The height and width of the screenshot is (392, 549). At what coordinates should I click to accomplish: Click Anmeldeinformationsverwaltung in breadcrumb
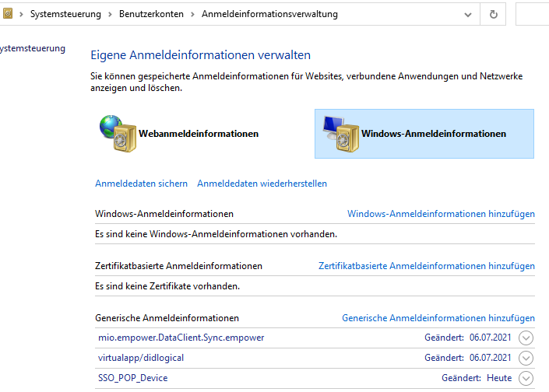pos(269,14)
